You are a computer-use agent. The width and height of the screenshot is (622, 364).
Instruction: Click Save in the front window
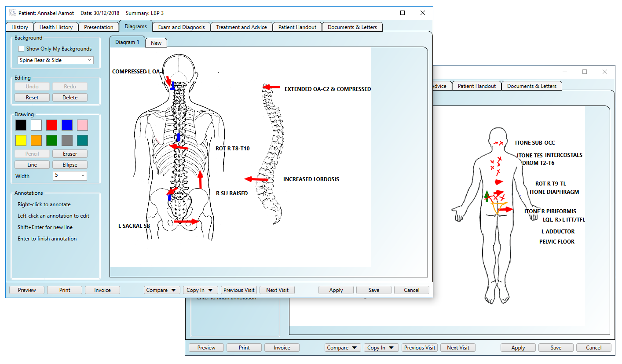pyautogui.click(x=374, y=290)
